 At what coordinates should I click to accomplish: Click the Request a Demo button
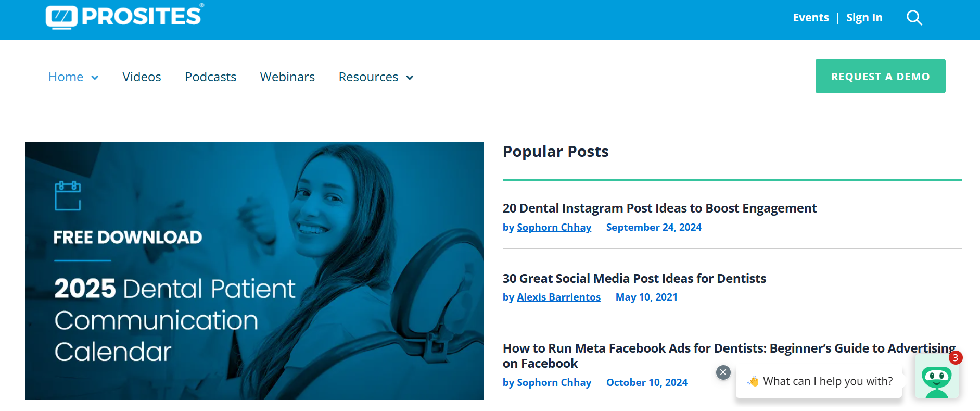(x=880, y=76)
